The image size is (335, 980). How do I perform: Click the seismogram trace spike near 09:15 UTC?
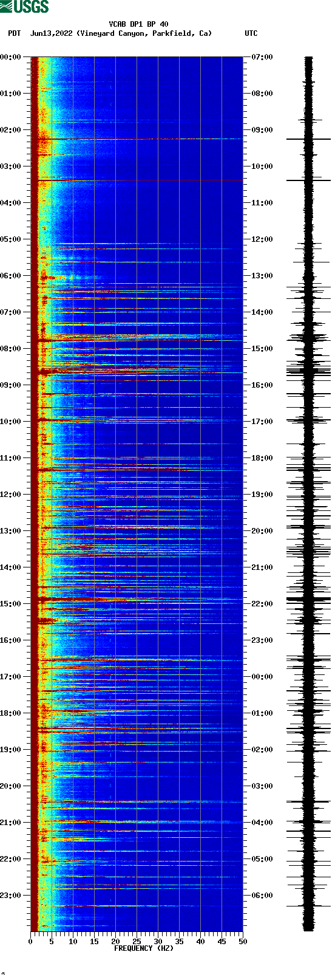coord(309,139)
